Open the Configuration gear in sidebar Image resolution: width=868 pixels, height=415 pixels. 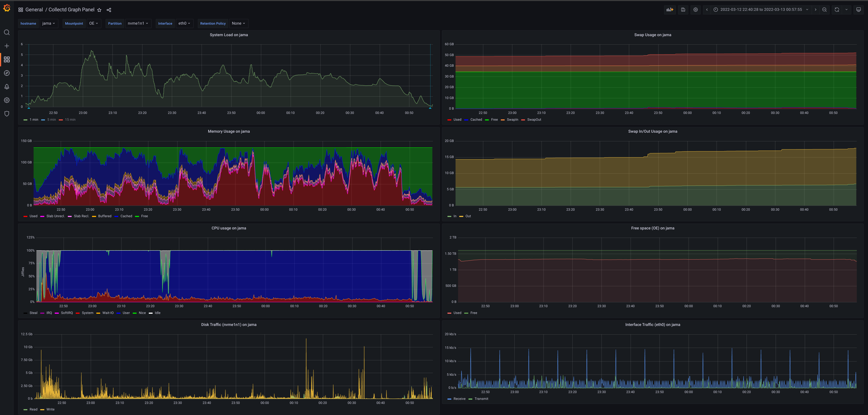(x=7, y=100)
